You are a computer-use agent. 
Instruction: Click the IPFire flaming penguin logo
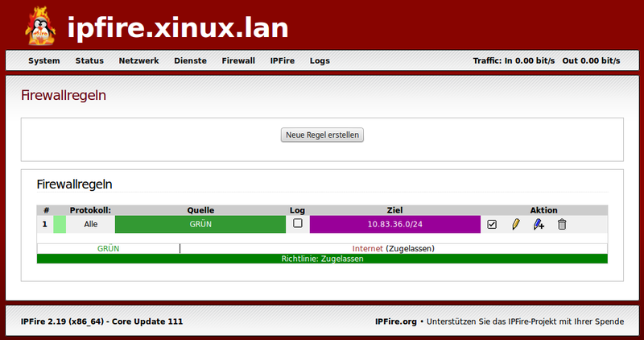tap(40, 26)
